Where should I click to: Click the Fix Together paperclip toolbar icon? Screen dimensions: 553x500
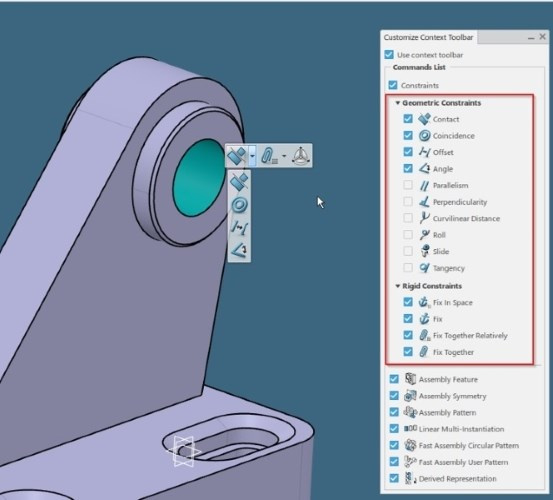pyautogui.click(x=269, y=156)
